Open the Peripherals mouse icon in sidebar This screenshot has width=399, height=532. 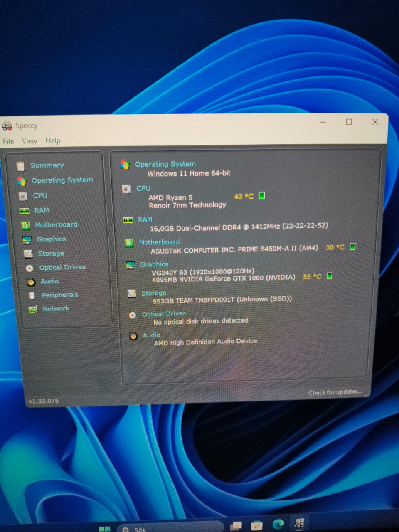pos(32,296)
